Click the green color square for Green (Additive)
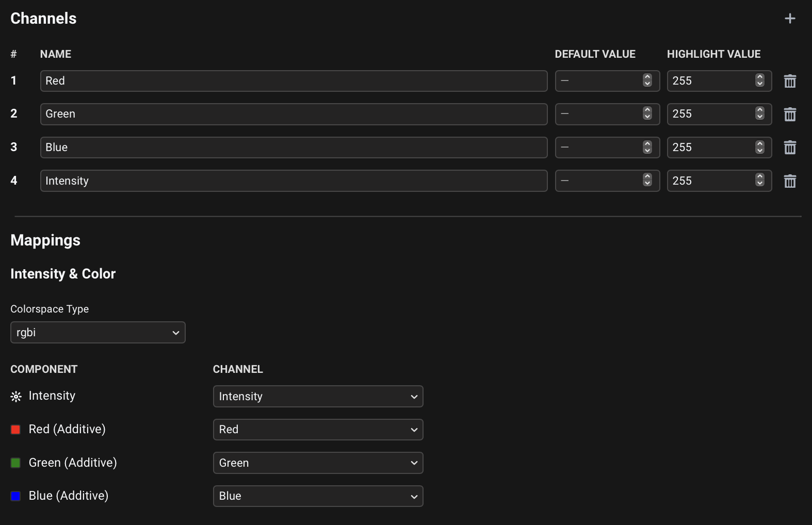 click(15, 463)
